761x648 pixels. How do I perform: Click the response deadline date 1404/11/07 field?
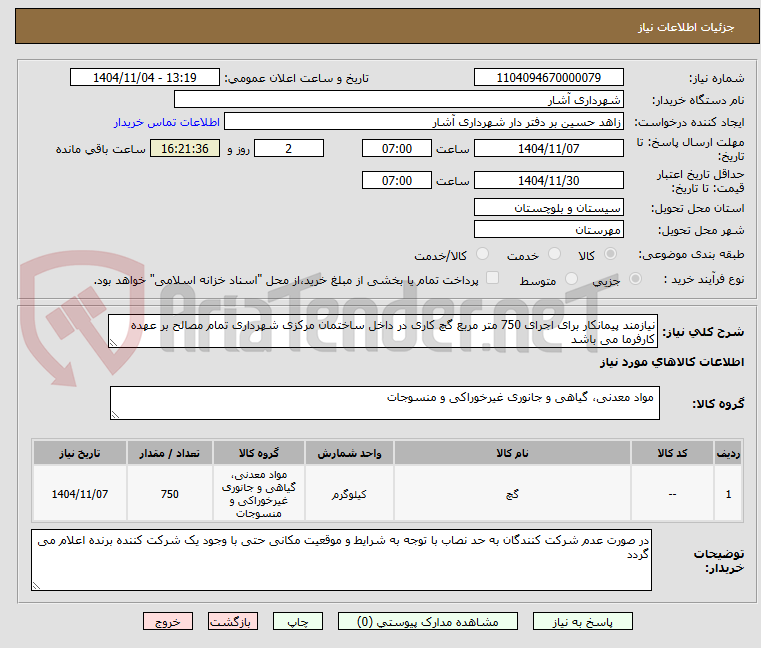coord(548,149)
